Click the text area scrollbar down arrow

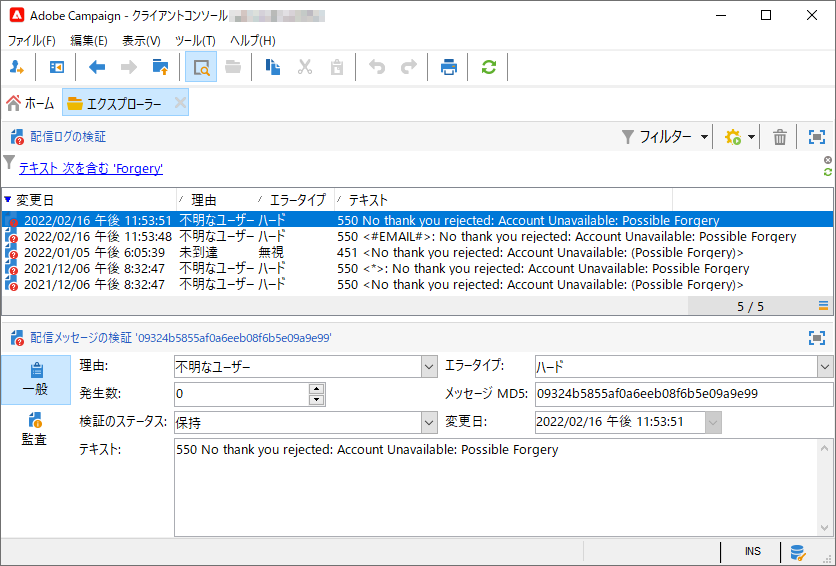(x=825, y=528)
